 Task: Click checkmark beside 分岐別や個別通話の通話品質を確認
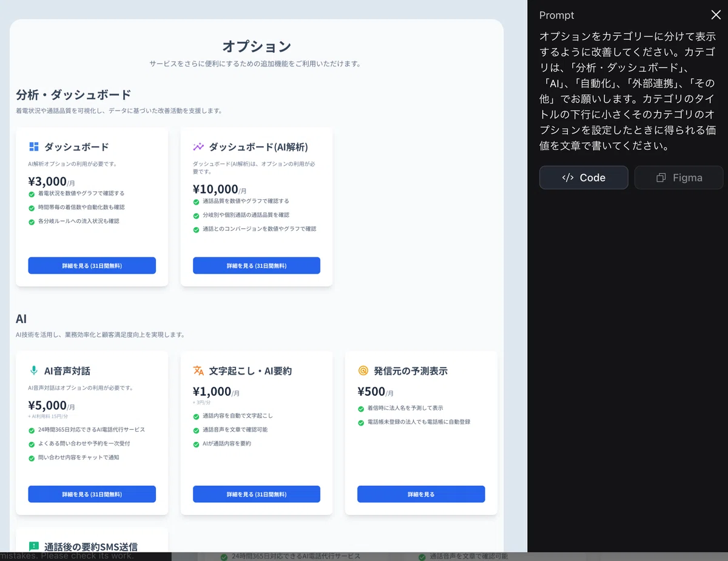point(196,216)
